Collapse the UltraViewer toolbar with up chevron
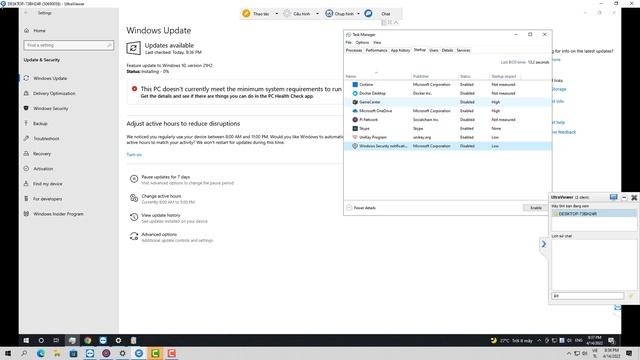The image size is (640, 360). tap(396, 22)
